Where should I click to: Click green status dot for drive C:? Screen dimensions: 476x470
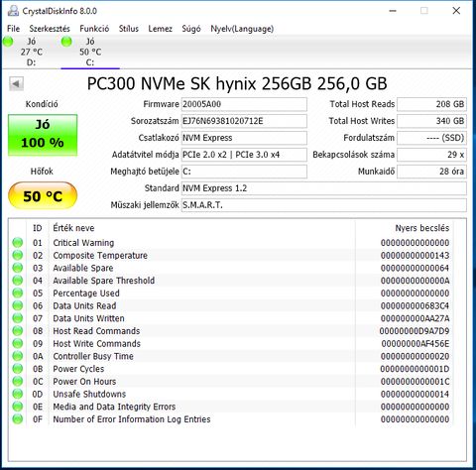click(x=66, y=42)
